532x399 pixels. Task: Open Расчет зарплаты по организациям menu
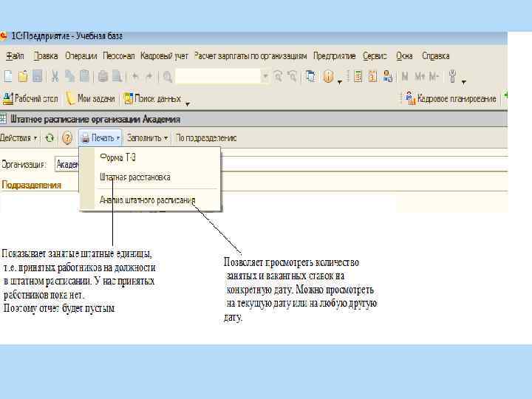coord(250,56)
